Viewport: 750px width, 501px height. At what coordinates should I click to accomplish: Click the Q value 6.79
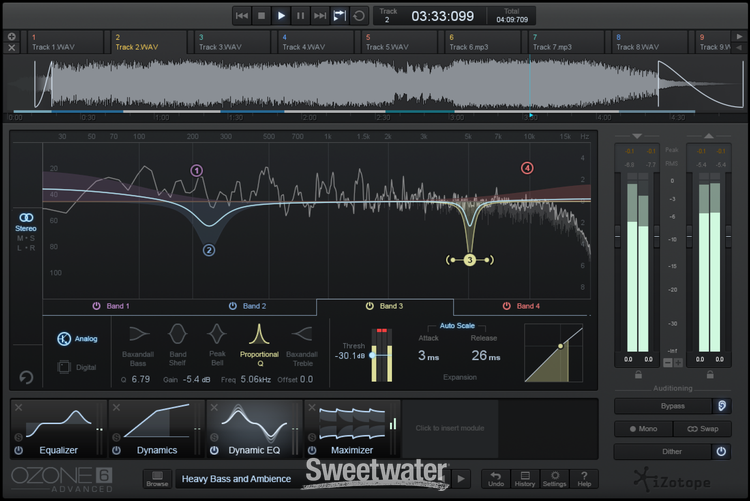(140, 379)
